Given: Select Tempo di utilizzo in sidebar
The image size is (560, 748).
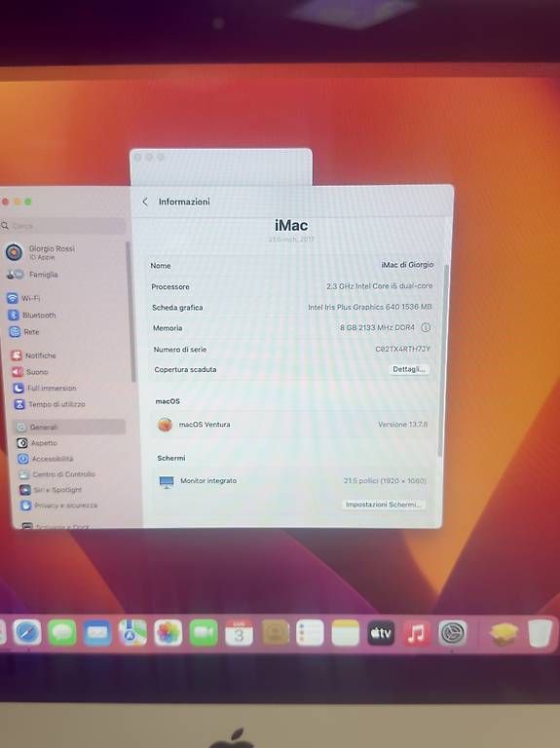Looking at the screenshot, I should click(50, 404).
